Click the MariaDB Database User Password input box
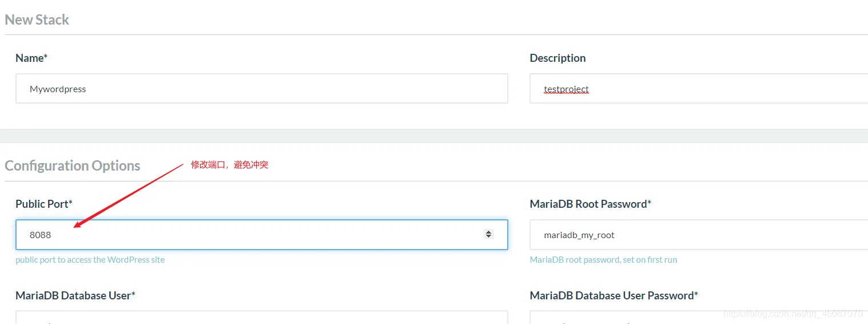 pyautogui.click(x=698, y=318)
